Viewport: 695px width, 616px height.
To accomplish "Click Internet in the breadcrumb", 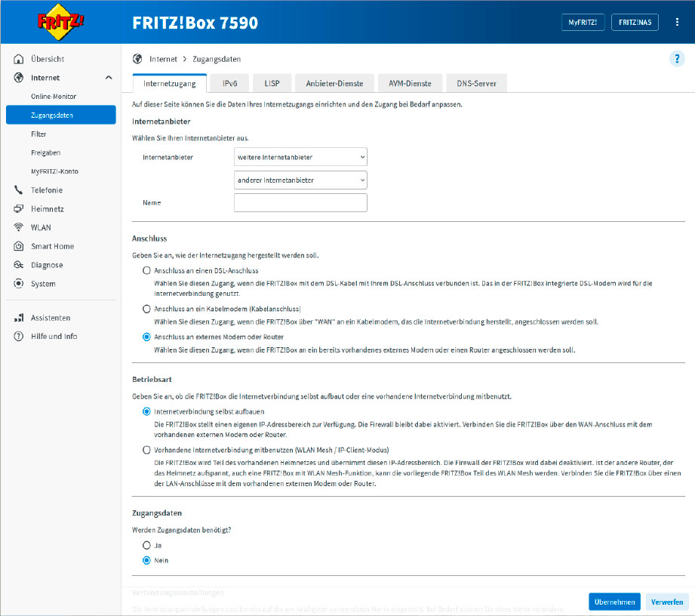I will (x=163, y=59).
